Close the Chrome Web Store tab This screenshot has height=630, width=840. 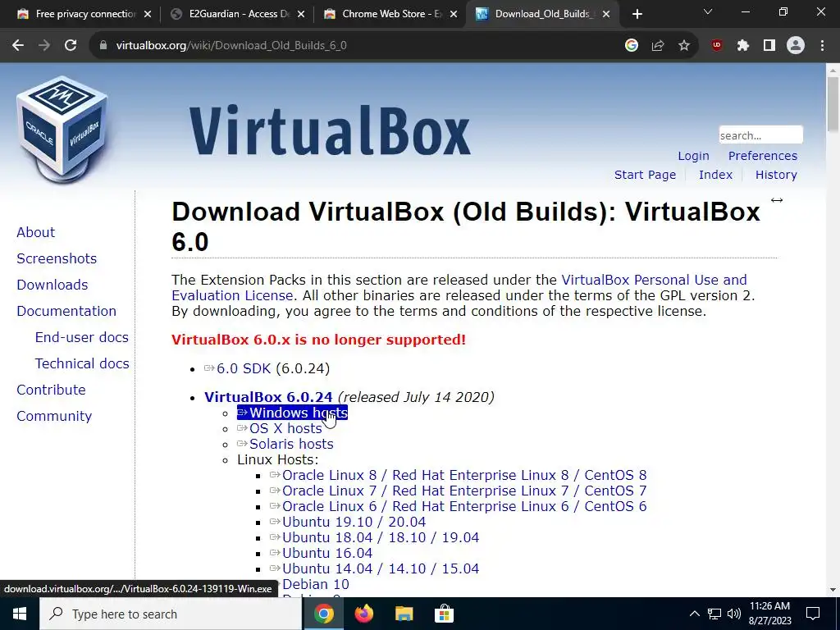click(x=454, y=15)
